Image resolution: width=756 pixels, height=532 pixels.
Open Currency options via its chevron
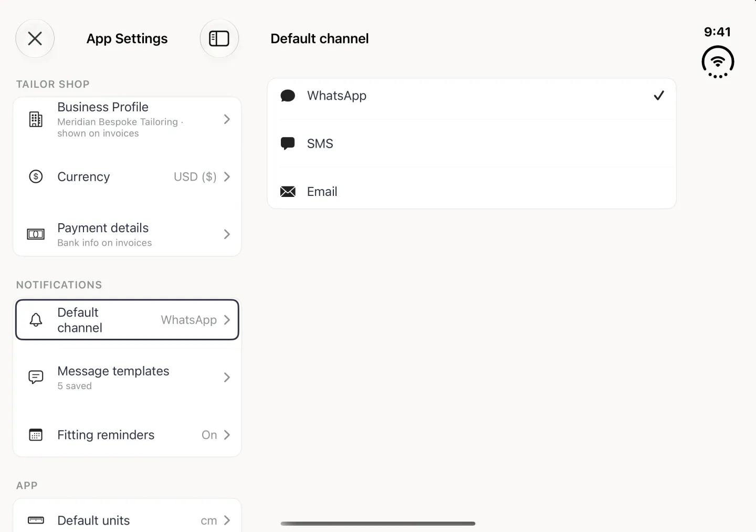click(x=227, y=176)
